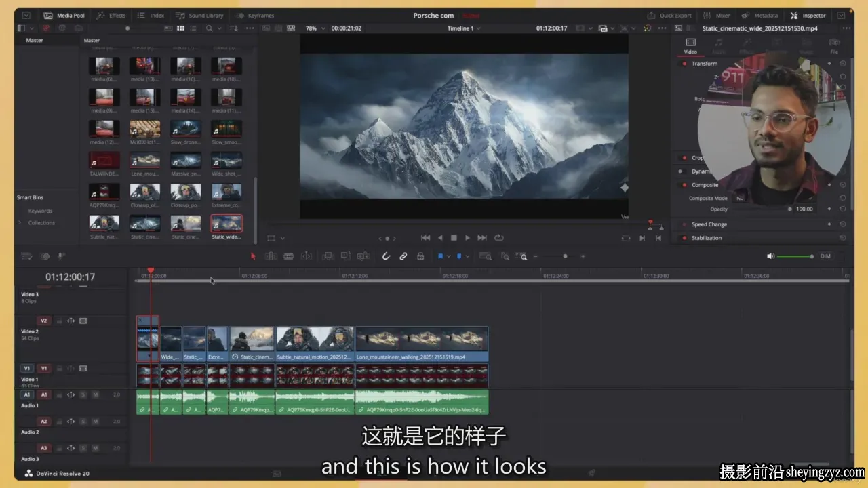Click the Loop playback icon
The width and height of the screenshot is (868, 488).
coord(499,238)
